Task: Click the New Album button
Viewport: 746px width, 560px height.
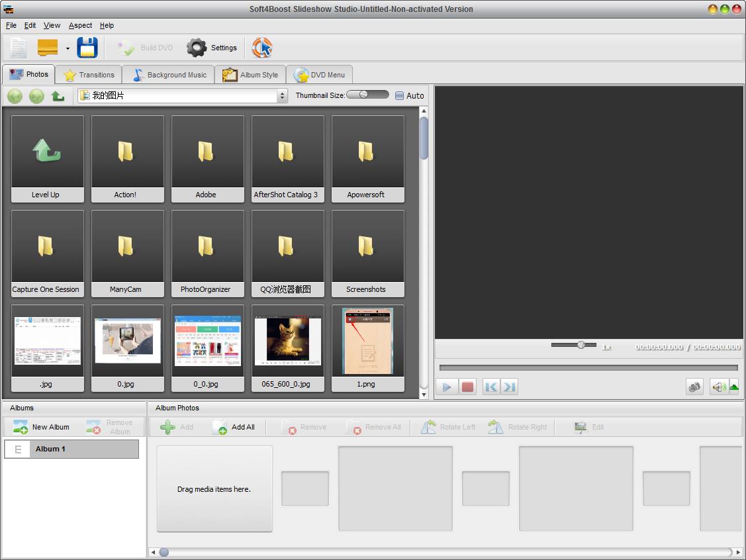Action: [x=42, y=427]
